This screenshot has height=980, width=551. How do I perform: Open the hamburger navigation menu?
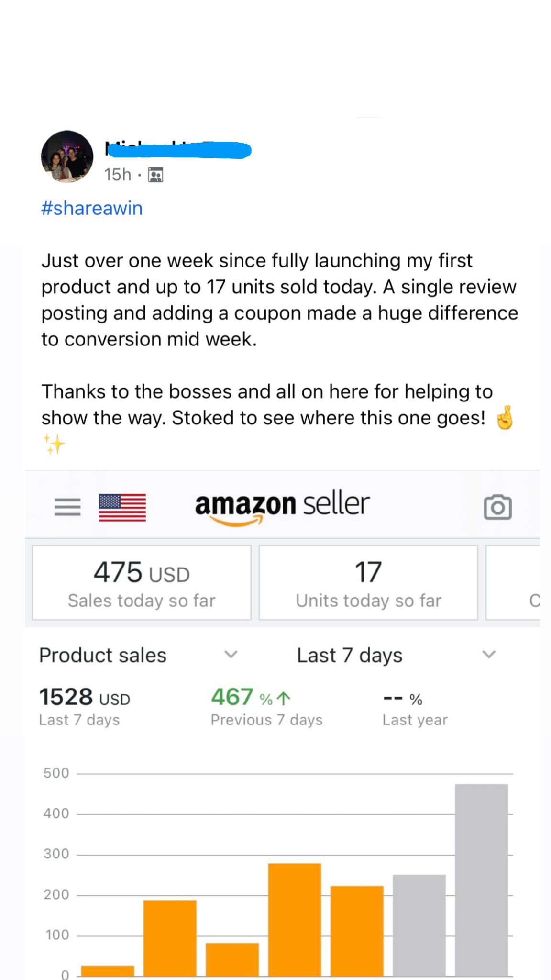point(67,507)
